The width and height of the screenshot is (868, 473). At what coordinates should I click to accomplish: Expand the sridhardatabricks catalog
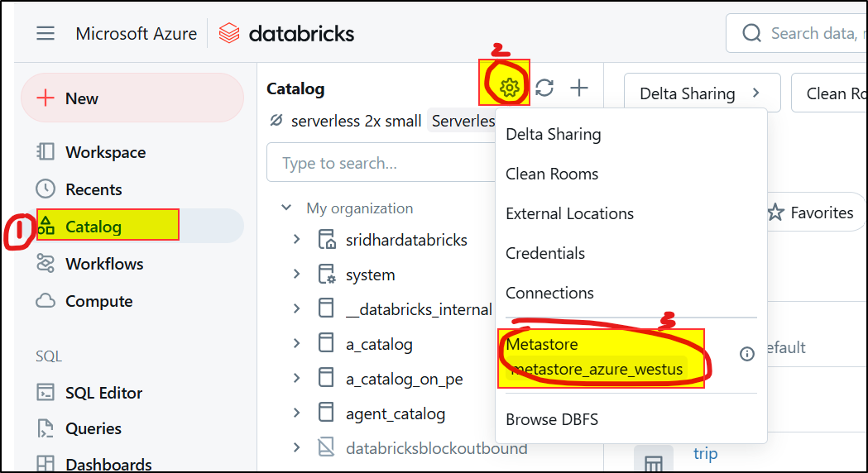[297, 240]
